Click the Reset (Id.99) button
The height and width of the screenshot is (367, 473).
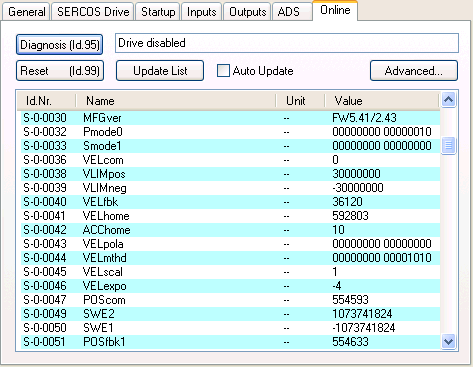(60, 71)
